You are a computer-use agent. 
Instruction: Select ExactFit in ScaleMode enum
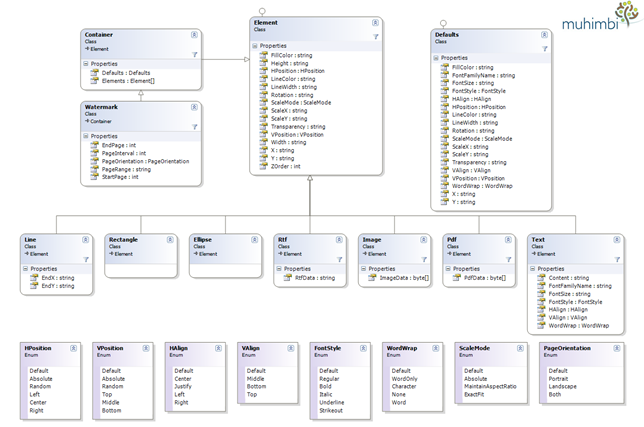pos(474,394)
